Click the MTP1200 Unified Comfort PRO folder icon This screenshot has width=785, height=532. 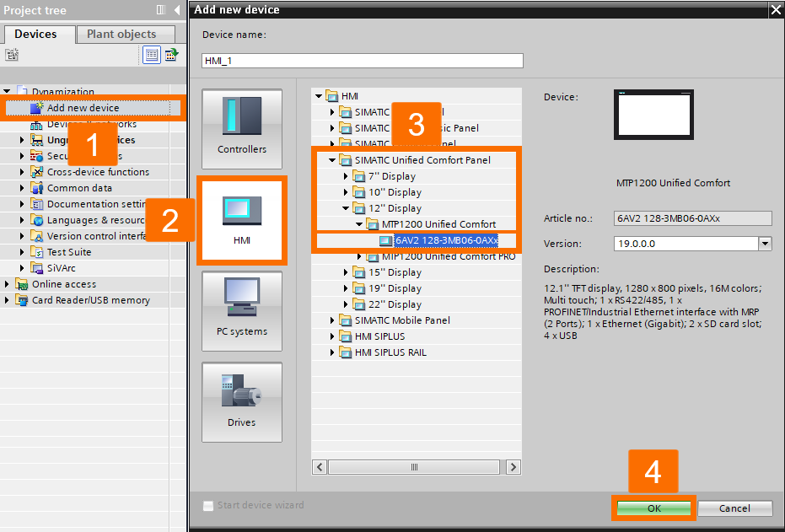tap(372, 257)
